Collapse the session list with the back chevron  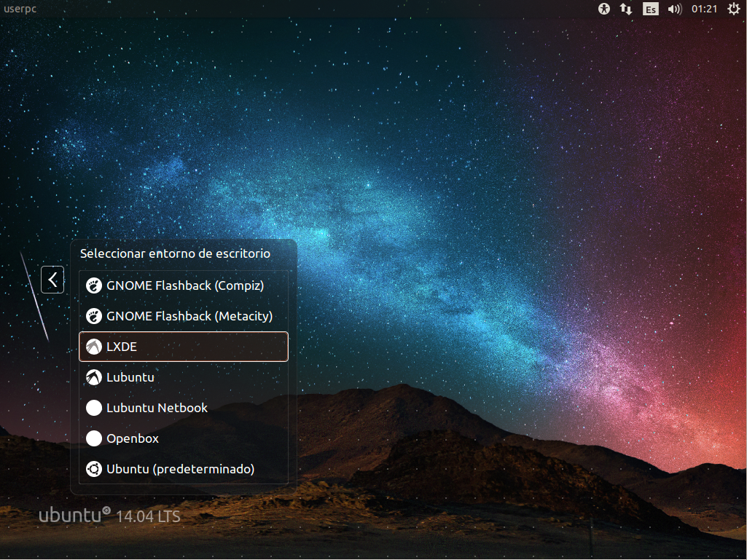pos(52,280)
